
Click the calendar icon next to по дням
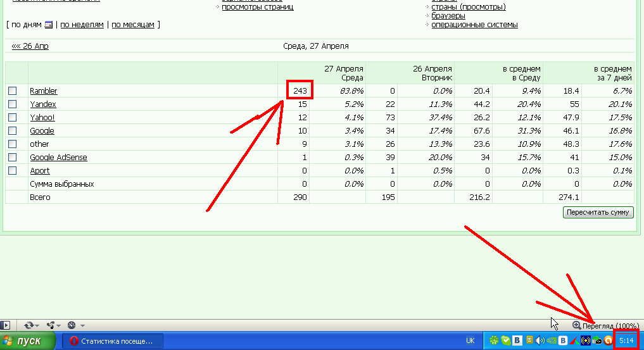49,25
